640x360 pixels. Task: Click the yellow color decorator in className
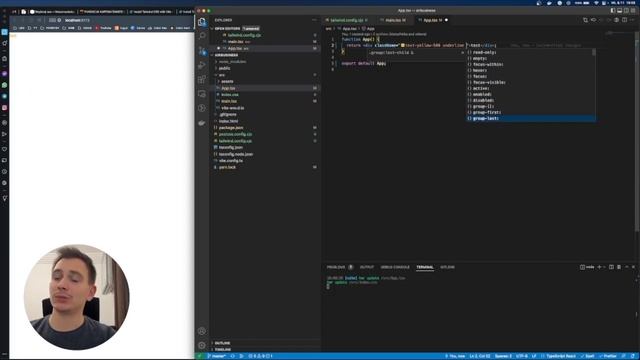tap(402, 45)
